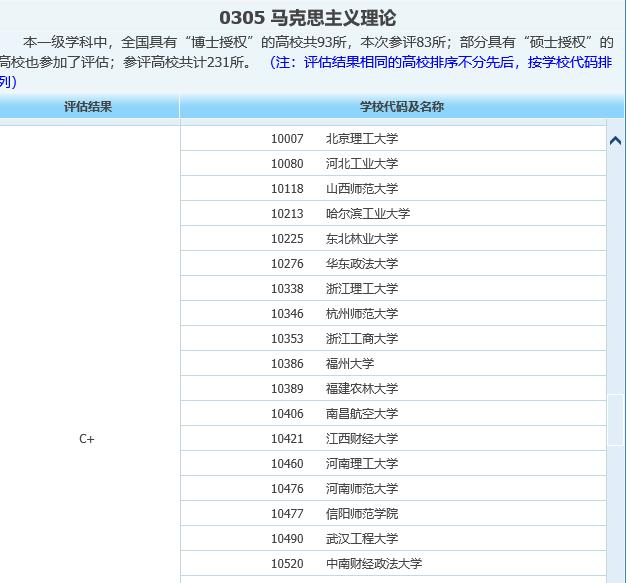Select row 10386 福州大学

[x=393, y=364]
